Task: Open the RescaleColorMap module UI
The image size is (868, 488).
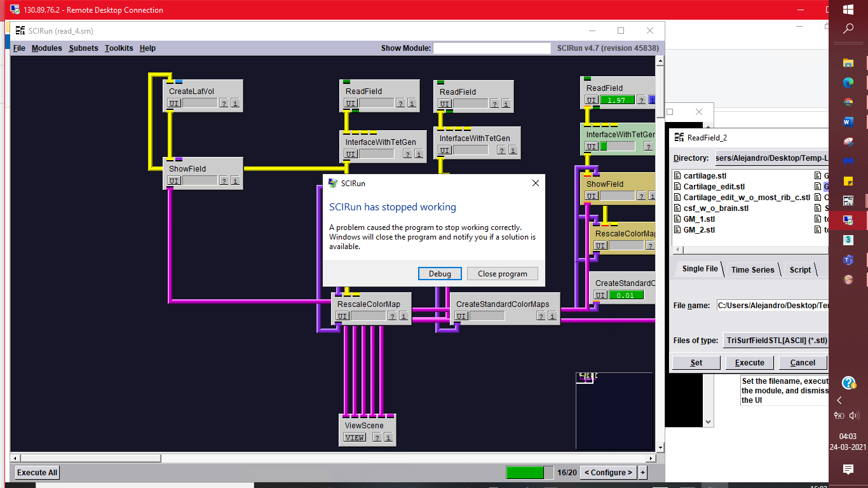Action: [x=342, y=316]
